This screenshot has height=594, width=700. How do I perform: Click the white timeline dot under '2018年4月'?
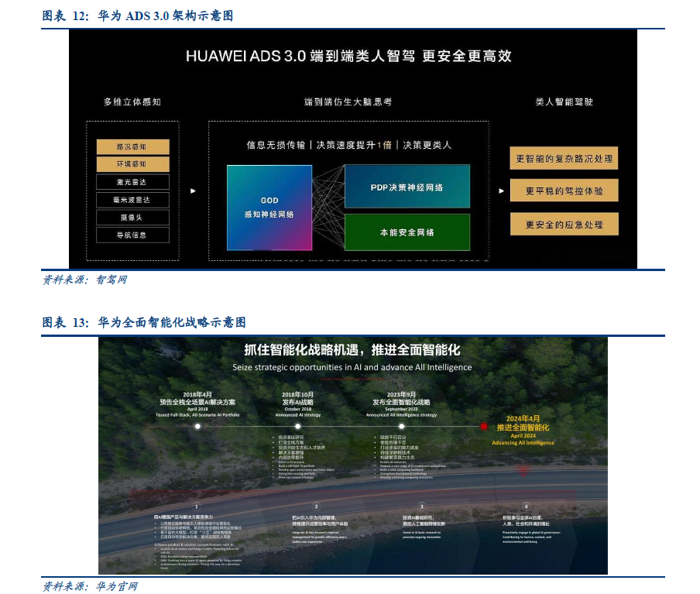pyautogui.click(x=197, y=427)
